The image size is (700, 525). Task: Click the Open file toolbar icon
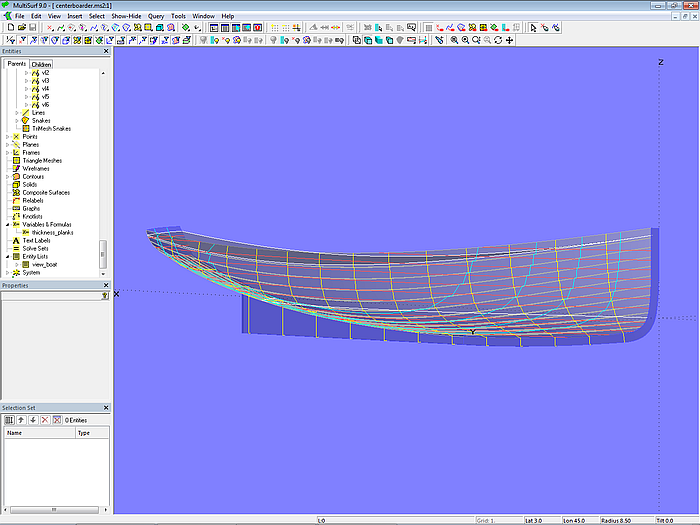(20, 28)
